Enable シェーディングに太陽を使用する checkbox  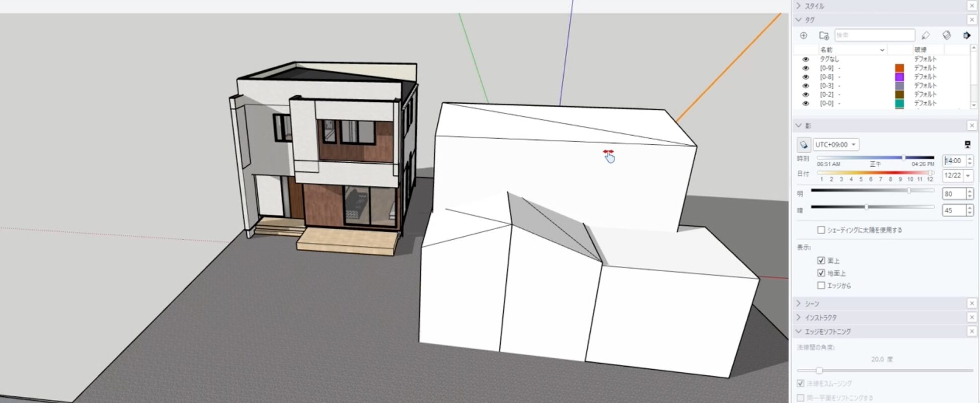pos(821,230)
